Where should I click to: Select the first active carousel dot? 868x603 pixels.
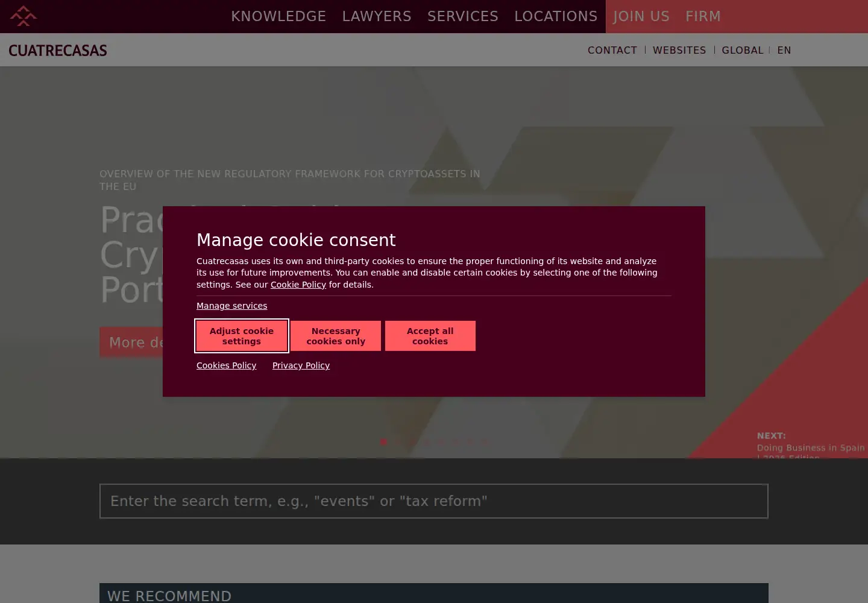[x=383, y=442]
